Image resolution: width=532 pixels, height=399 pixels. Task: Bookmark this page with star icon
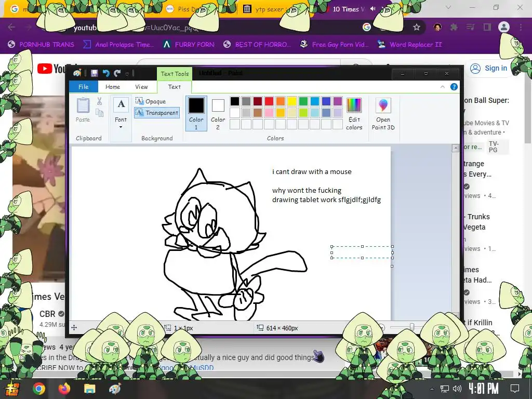pos(417,27)
